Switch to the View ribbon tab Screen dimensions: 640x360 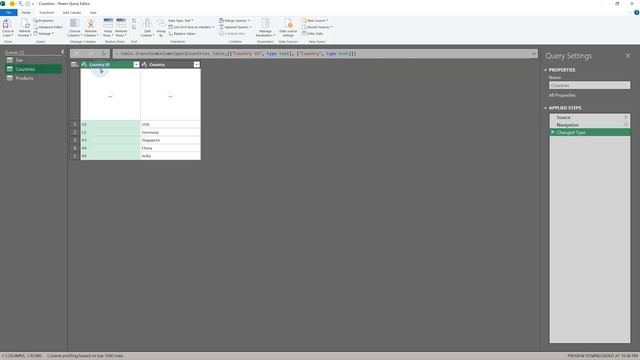pyautogui.click(x=93, y=13)
